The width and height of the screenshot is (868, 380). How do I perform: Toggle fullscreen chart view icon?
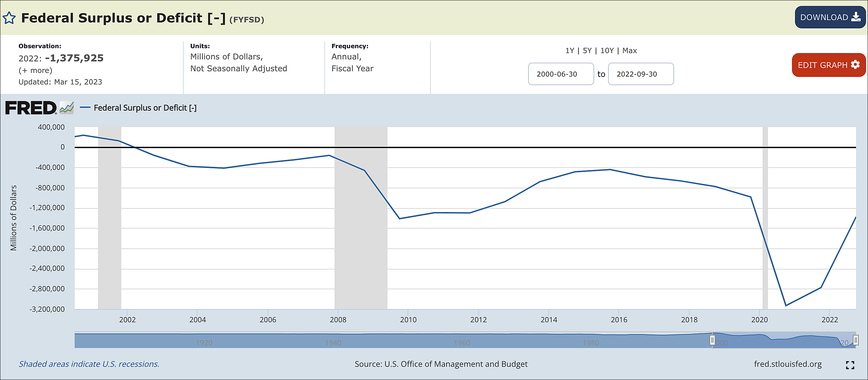click(850, 365)
